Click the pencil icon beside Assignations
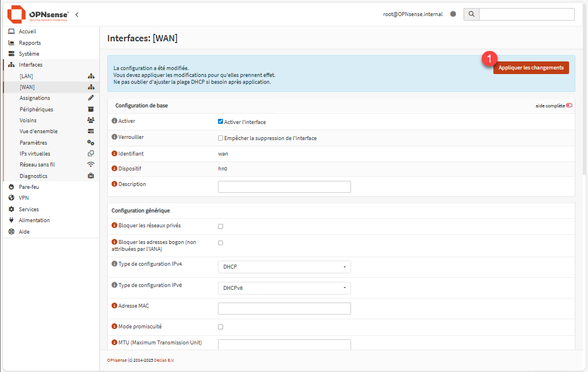Screen dimensions: 588x372 pos(91,98)
